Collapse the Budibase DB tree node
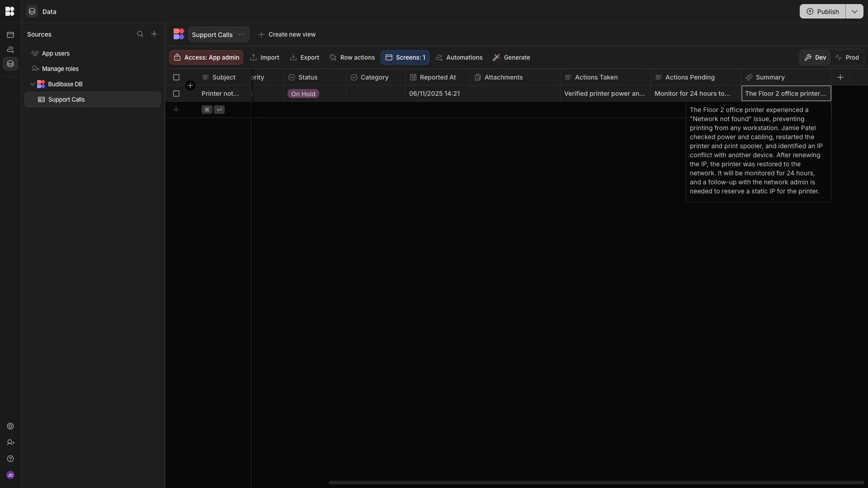The image size is (868, 488). point(33,84)
